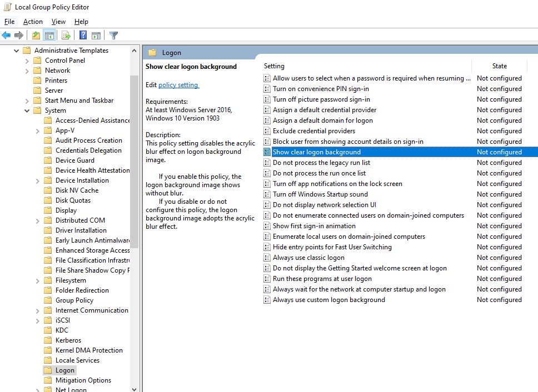Click the Export List toolbar icon

click(66, 35)
